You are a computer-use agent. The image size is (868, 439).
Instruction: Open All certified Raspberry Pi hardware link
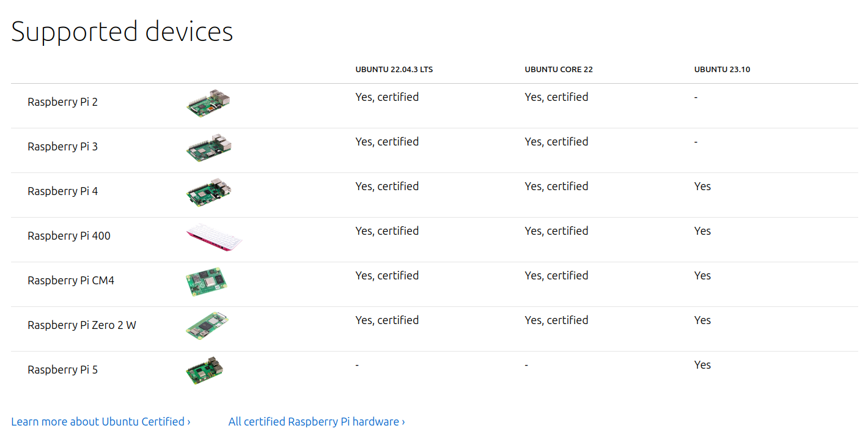317,421
